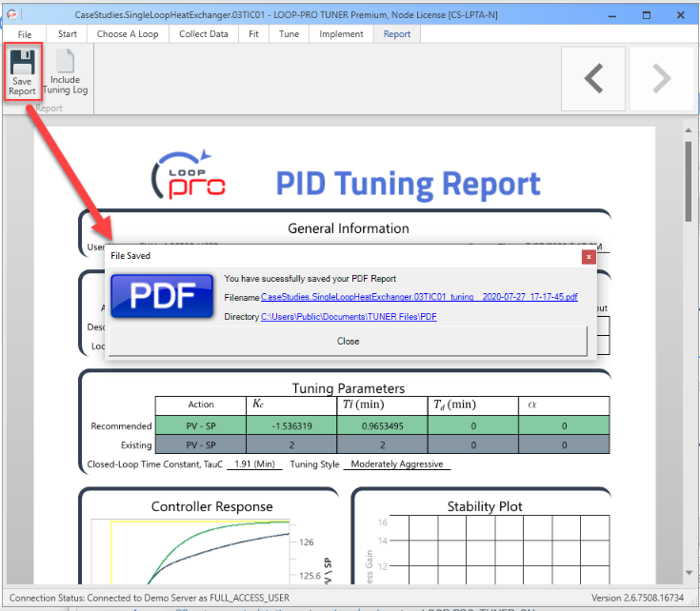Go to the Tune tab

point(289,34)
